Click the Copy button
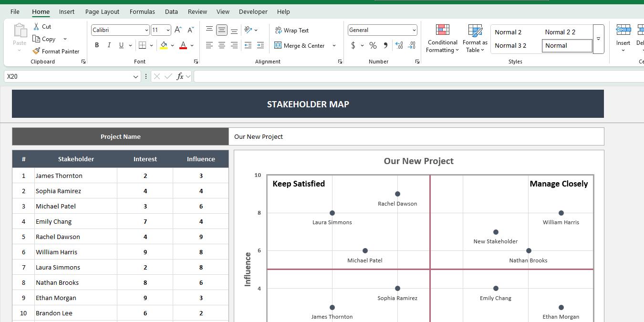 click(x=45, y=39)
